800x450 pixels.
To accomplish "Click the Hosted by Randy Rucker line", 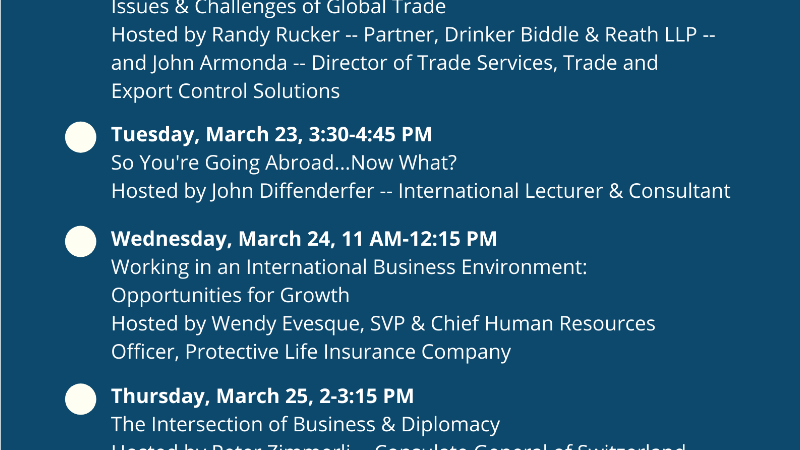I will click(413, 35).
